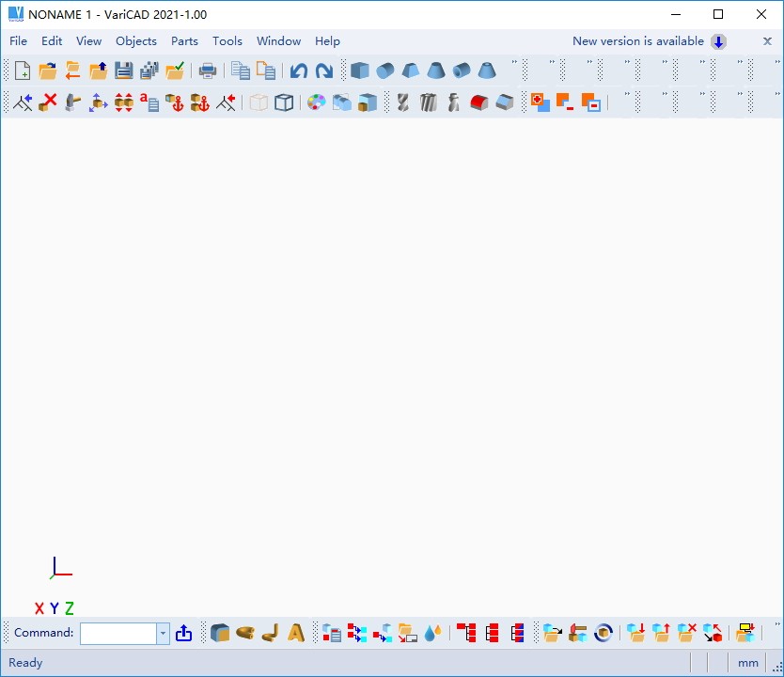Click the coordinate axes with arrow icon
This screenshot has width=784, height=677.
(x=23, y=102)
